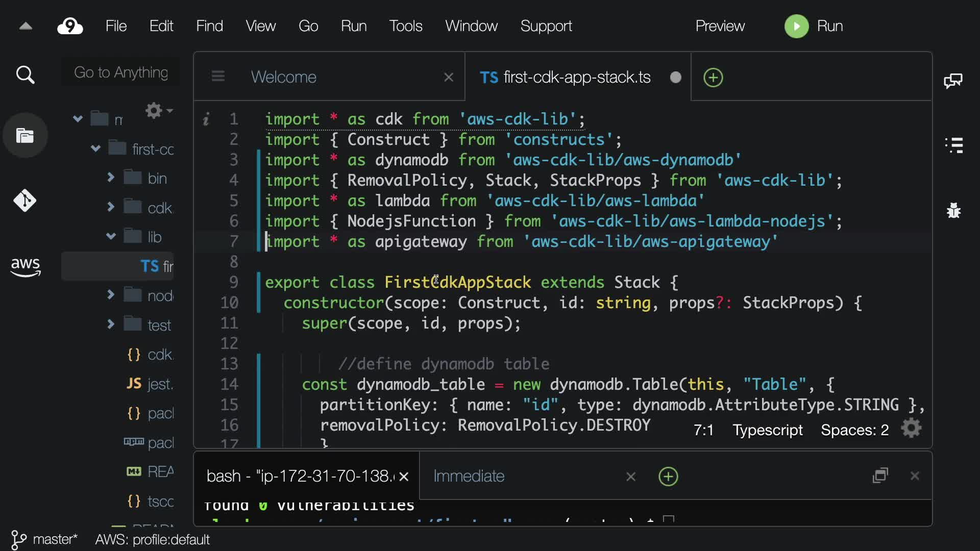This screenshot has height=551, width=980.
Task: Click the Cloud9 logo icon
Action: click(70, 26)
